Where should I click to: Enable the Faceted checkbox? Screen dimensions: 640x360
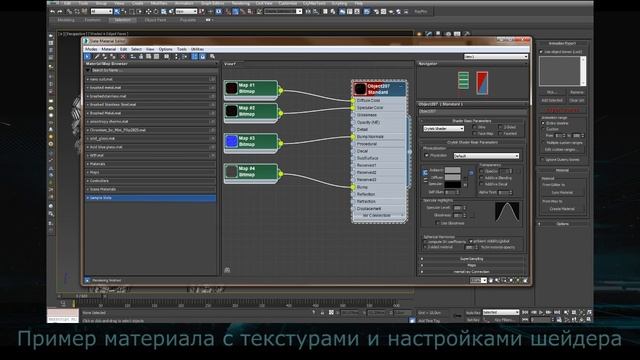500,133
